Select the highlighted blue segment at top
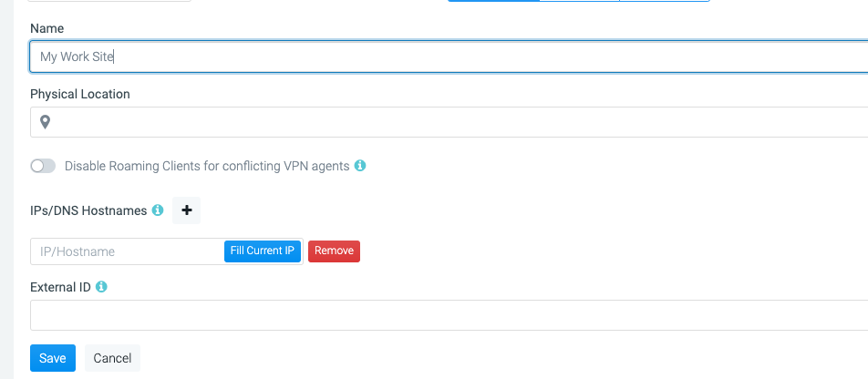Screen dimensions: 868x379 (x=493, y=1)
